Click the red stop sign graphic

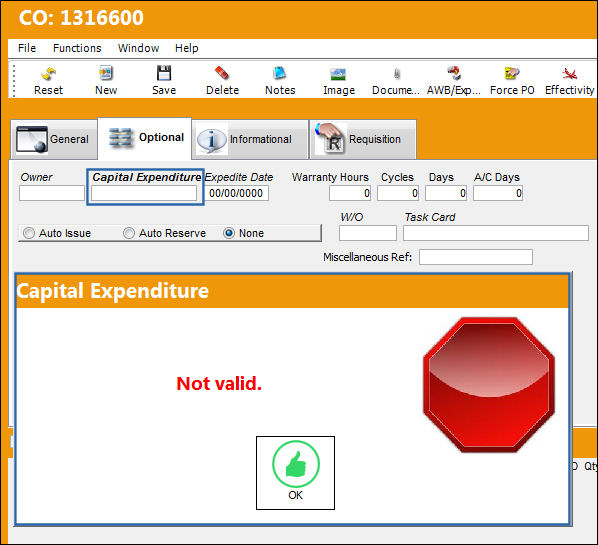(489, 385)
